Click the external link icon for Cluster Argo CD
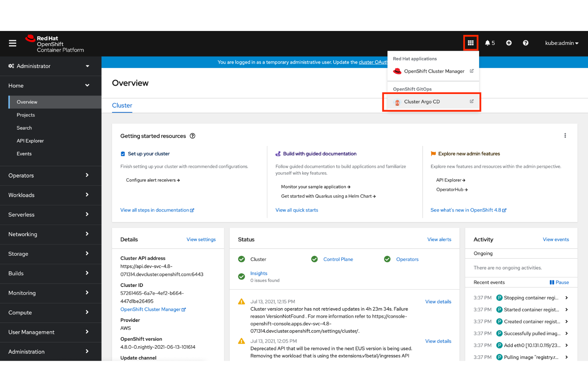 point(472,101)
